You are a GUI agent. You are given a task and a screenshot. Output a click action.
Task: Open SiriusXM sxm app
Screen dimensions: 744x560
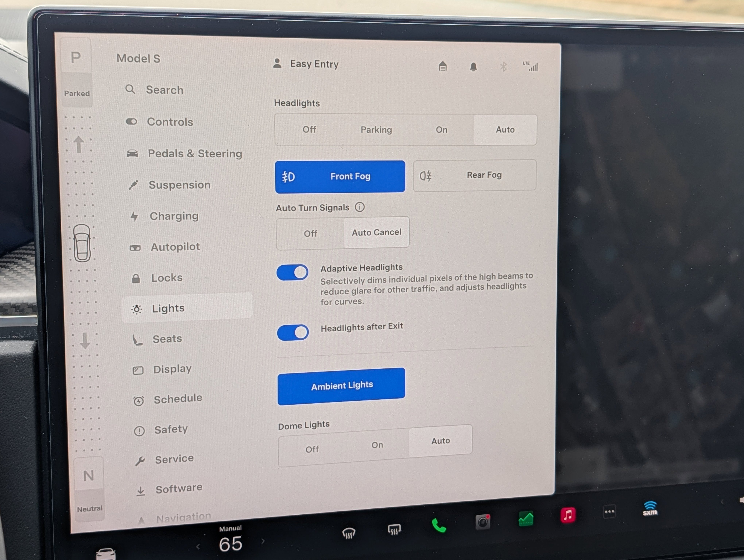650,509
